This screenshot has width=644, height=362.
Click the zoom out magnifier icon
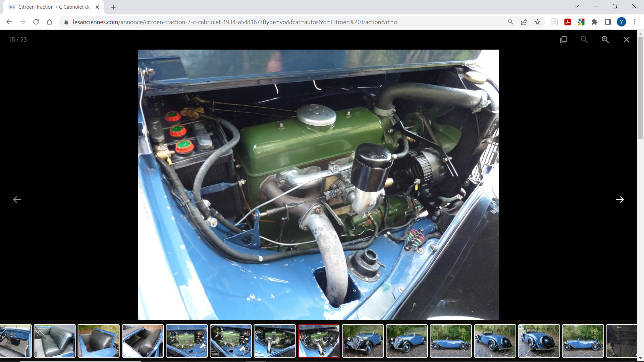pos(584,40)
